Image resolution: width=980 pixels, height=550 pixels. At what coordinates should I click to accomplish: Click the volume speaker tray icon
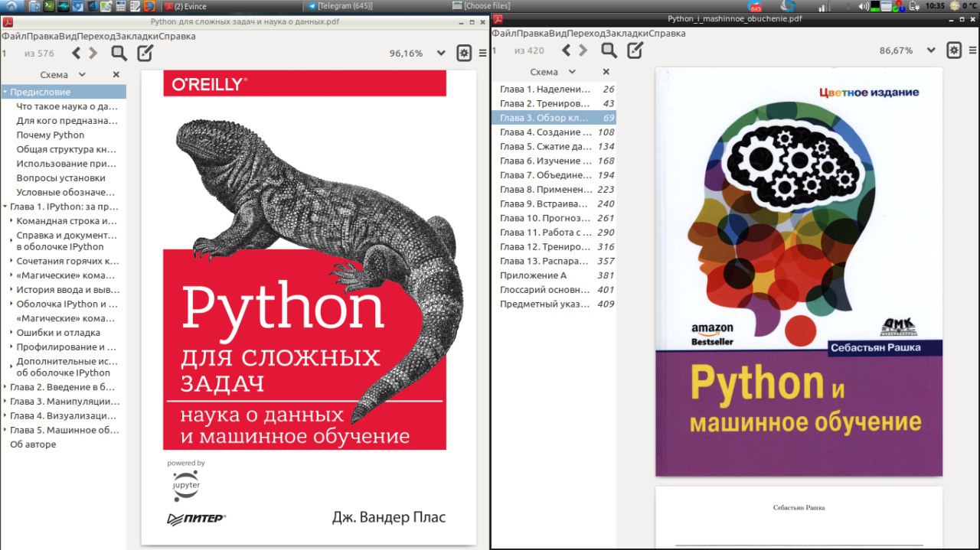tap(864, 7)
